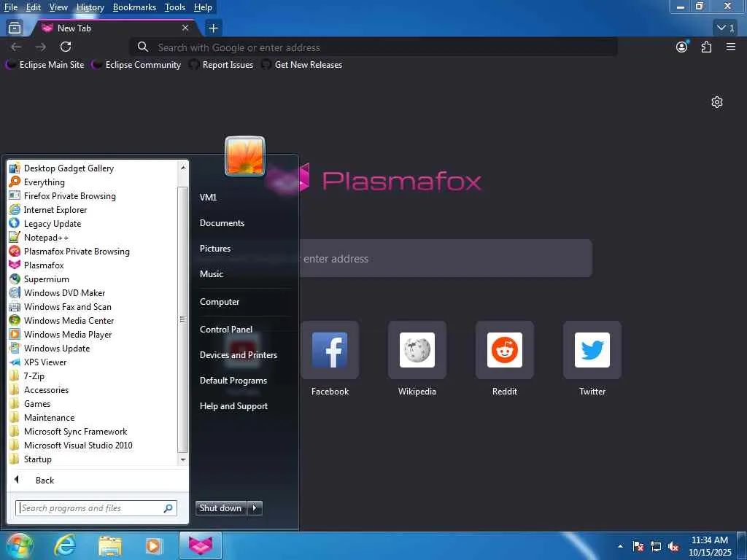Show hidden system tray icons
The image size is (747, 560).
pos(620,546)
